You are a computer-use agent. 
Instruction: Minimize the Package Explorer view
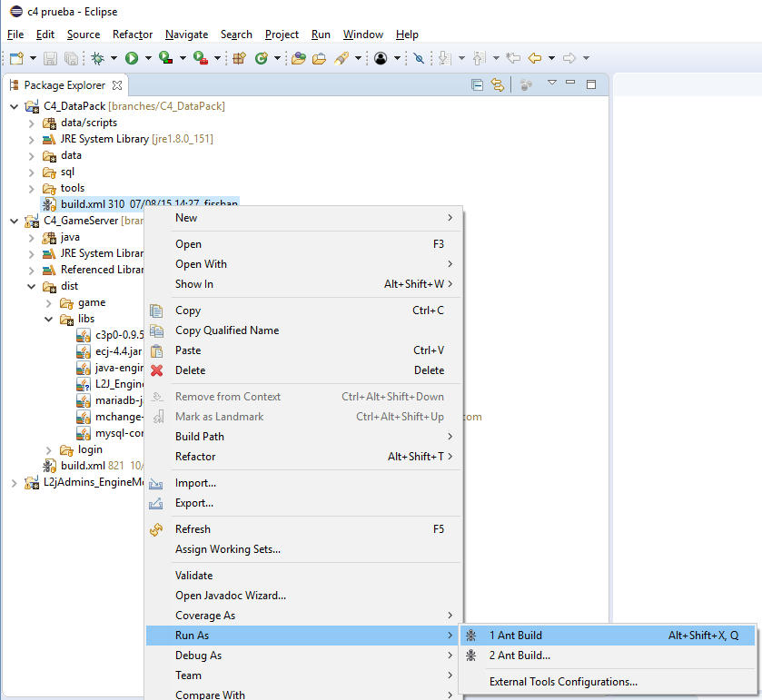pyautogui.click(x=570, y=83)
